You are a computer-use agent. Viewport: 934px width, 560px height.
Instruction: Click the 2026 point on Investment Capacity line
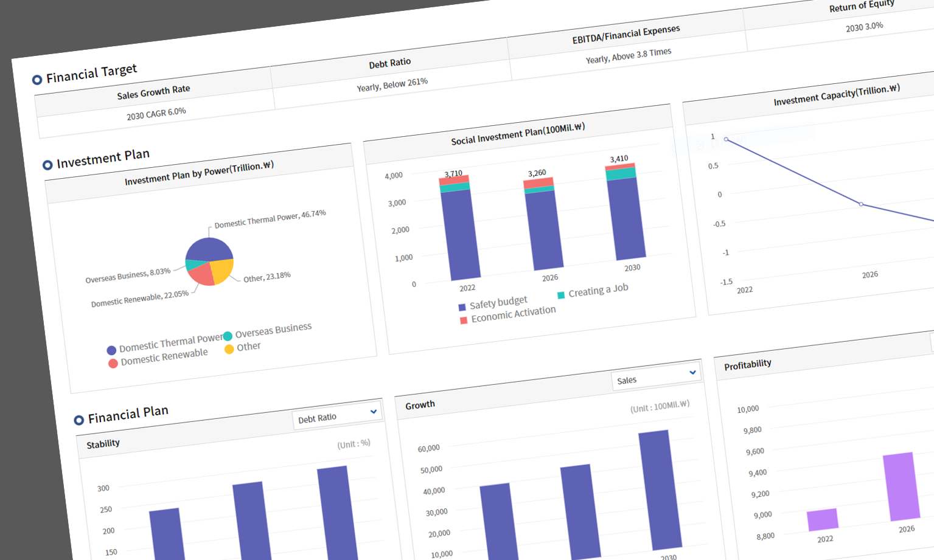click(x=861, y=204)
